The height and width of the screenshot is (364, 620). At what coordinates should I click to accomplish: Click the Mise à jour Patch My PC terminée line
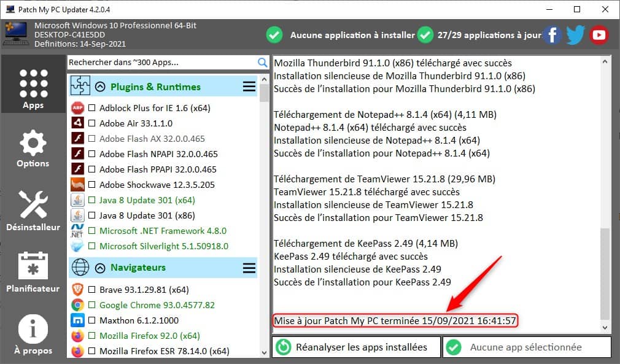pos(395,320)
